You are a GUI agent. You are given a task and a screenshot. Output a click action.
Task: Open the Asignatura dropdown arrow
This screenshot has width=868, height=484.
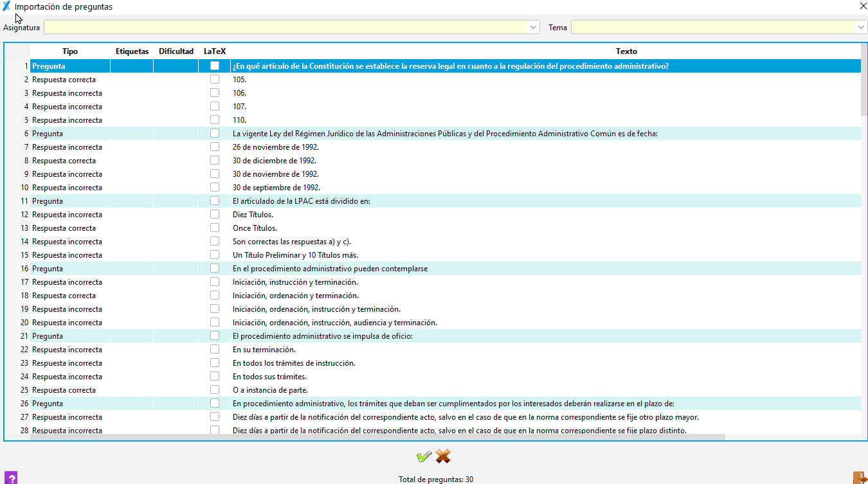[x=534, y=28]
